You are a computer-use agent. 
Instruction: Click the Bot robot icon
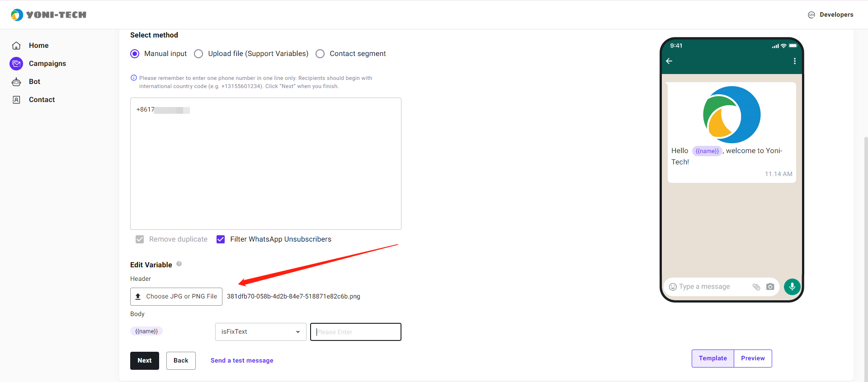(x=16, y=82)
